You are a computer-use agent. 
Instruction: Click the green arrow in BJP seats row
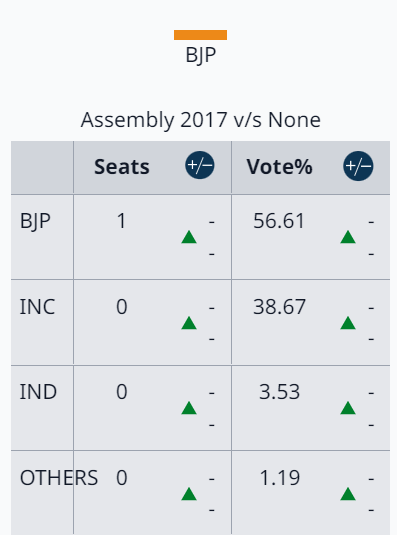[189, 237]
